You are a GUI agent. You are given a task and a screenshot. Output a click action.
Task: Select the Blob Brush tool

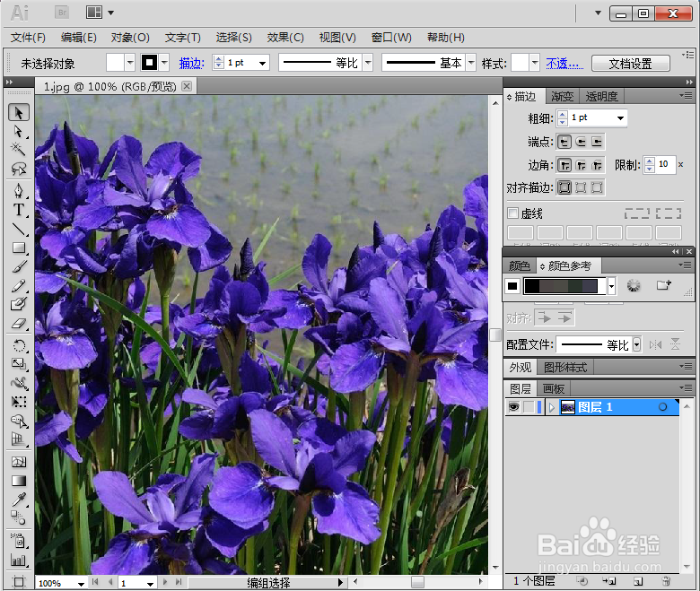[x=19, y=304]
